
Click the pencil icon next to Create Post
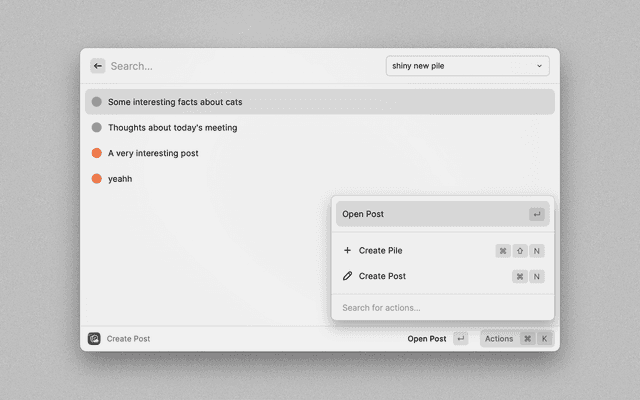[x=347, y=276]
